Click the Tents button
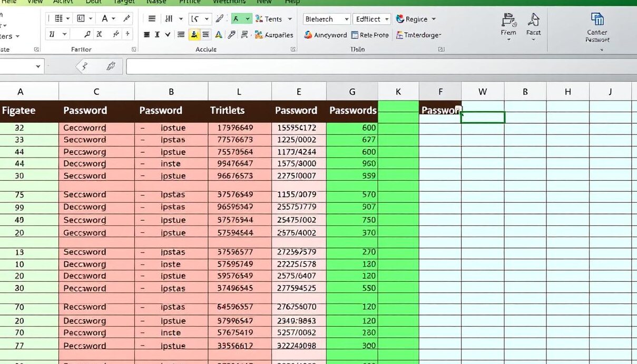Viewport: 637px width, 364px height. coord(273,19)
